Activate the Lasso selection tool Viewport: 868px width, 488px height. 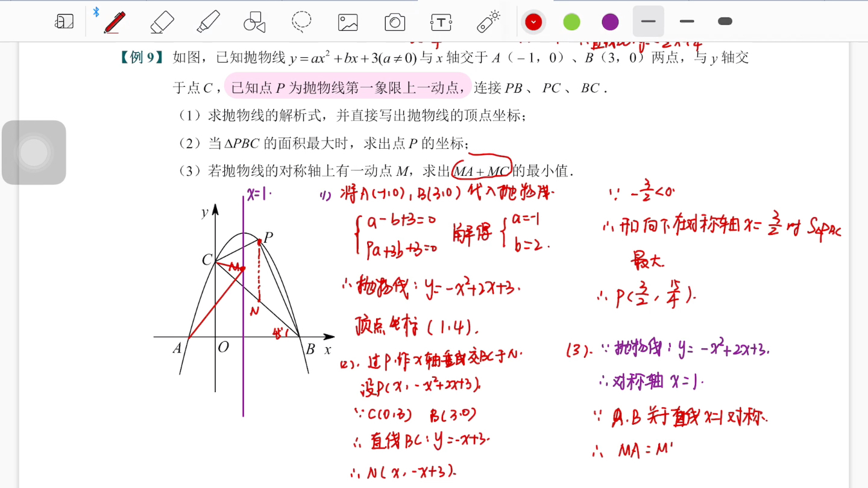(x=301, y=21)
